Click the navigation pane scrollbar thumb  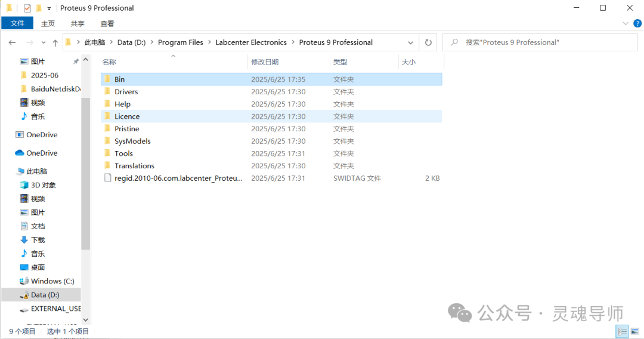click(85, 174)
